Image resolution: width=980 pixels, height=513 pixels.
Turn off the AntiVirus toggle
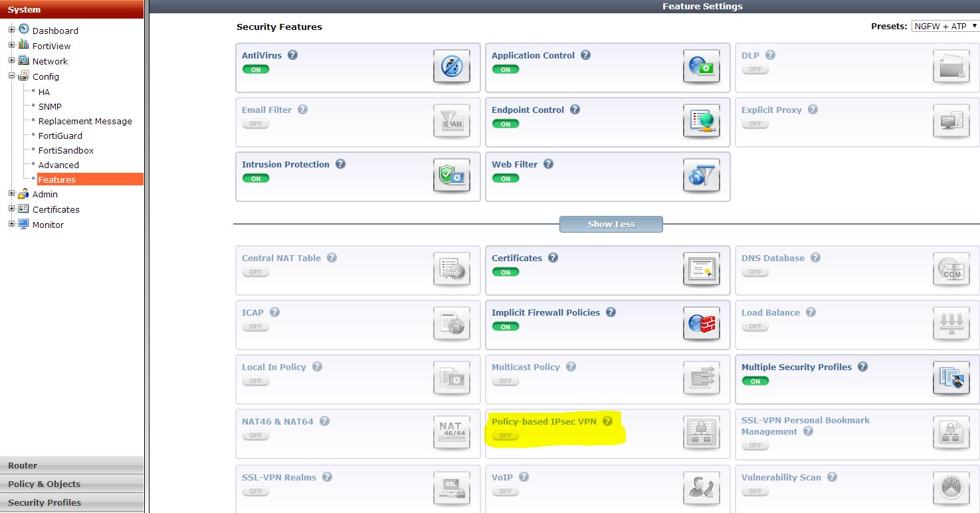[x=256, y=70]
